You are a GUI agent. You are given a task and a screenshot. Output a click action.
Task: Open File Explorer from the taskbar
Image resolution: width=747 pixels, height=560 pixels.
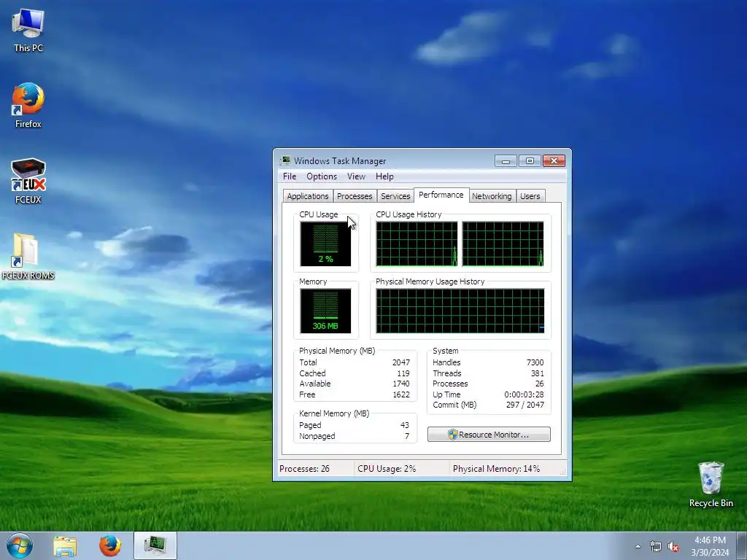click(x=65, y=545)
